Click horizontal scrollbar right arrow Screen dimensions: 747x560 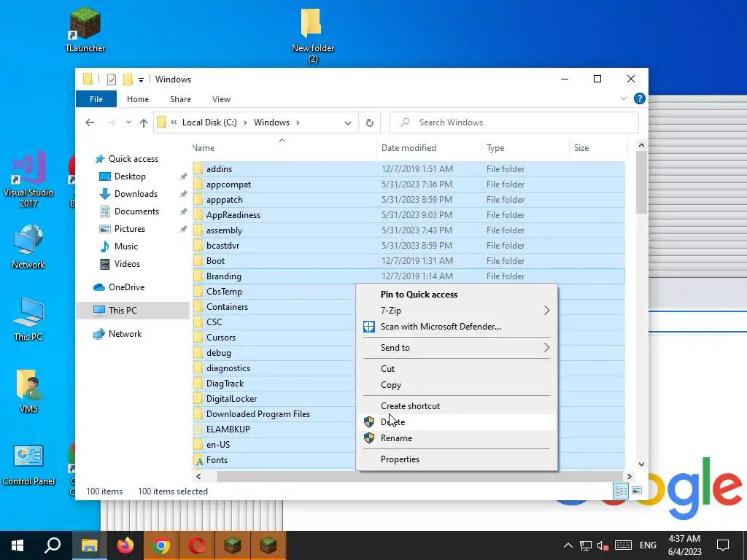coord(630,476)
